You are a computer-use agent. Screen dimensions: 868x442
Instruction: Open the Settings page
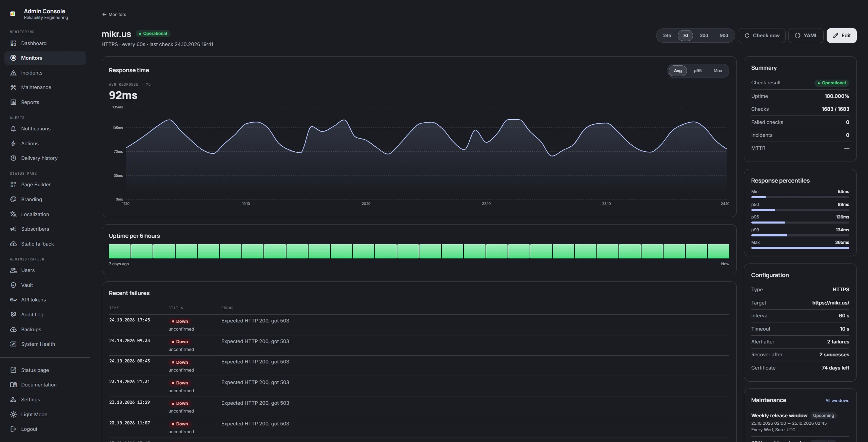coord(45,400)
